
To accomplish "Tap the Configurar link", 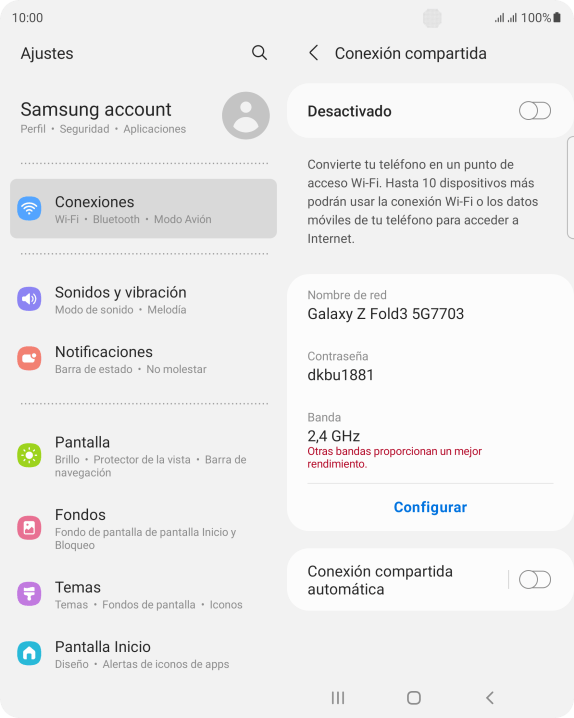I will pos(430,507).
